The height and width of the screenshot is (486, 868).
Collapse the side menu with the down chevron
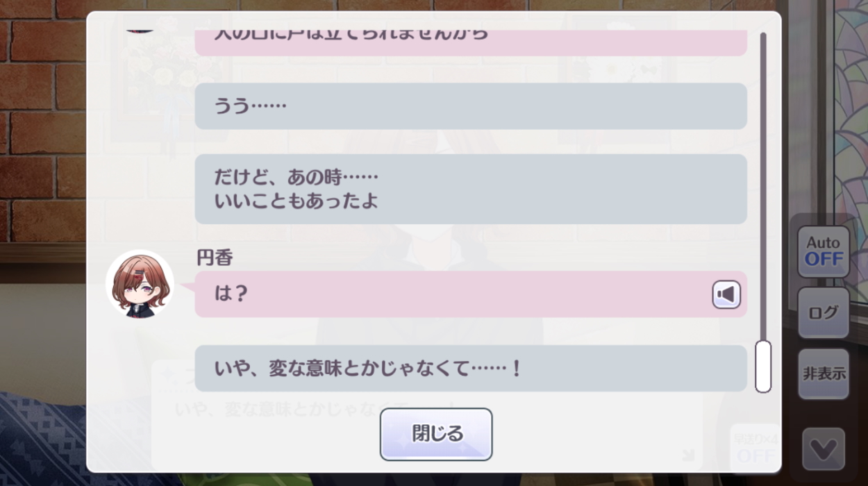pos(824,449)
